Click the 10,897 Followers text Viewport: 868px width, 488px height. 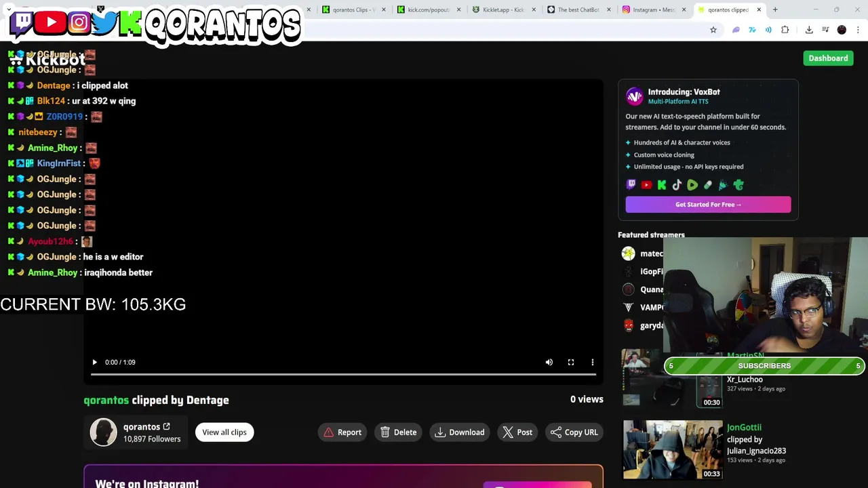pos(152,439)
